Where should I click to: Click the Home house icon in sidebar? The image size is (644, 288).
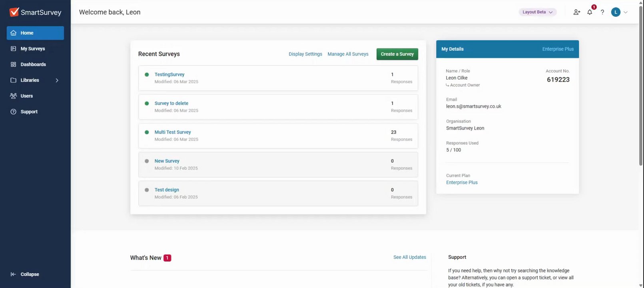pyautogui.click(x=14, y=33)
